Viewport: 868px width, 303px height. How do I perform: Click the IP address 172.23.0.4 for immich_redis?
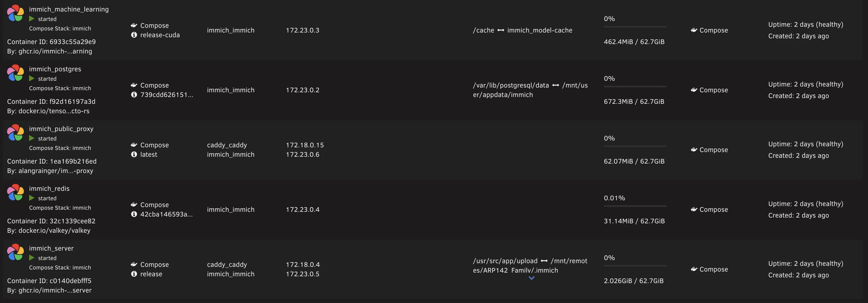(x=303, y=209)
